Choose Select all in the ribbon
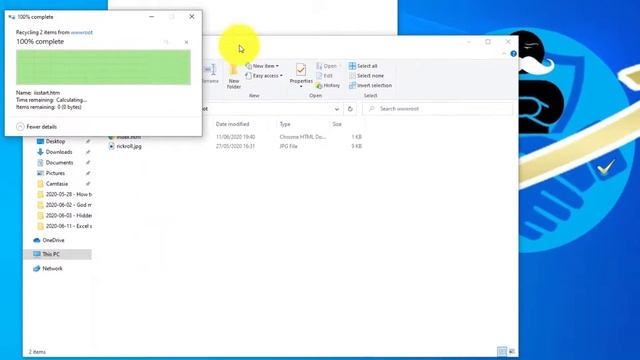Image resolution: width=640 pixels, height=360 pixels. click(363, 66)
